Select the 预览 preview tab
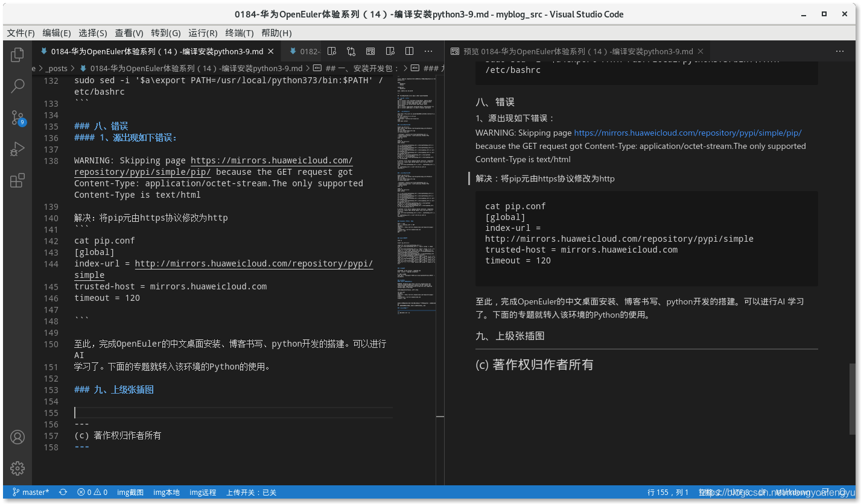 tap(577, 52)
